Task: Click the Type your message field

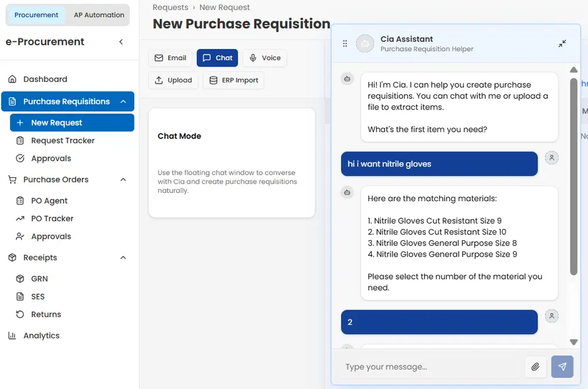Action: 430,367
